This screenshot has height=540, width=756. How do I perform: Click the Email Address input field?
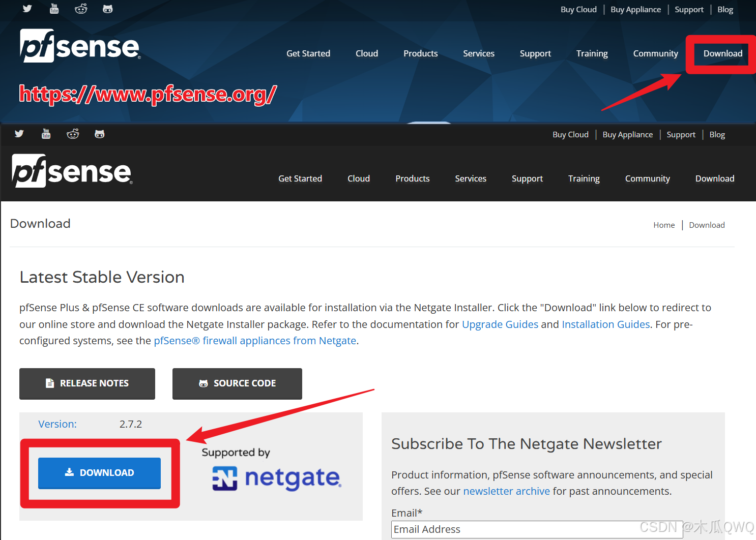(537, 529)
